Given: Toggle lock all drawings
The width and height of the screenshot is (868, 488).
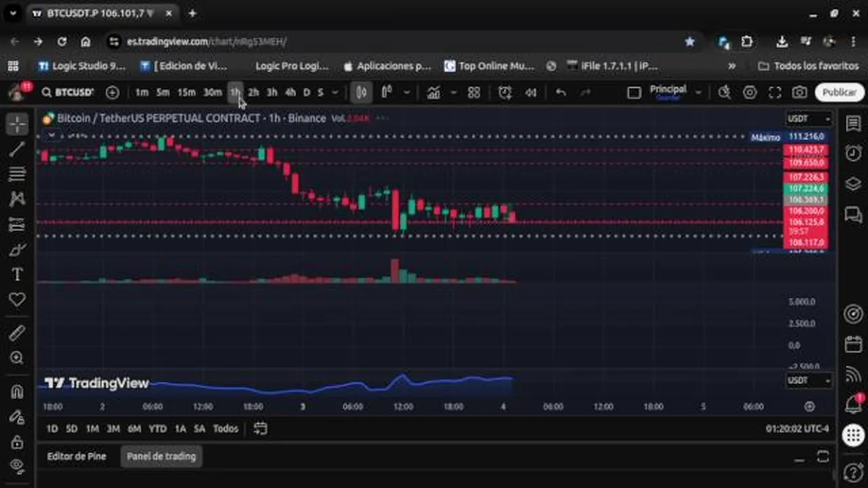Looking at the screenshot, I should (x=17, y=442).
